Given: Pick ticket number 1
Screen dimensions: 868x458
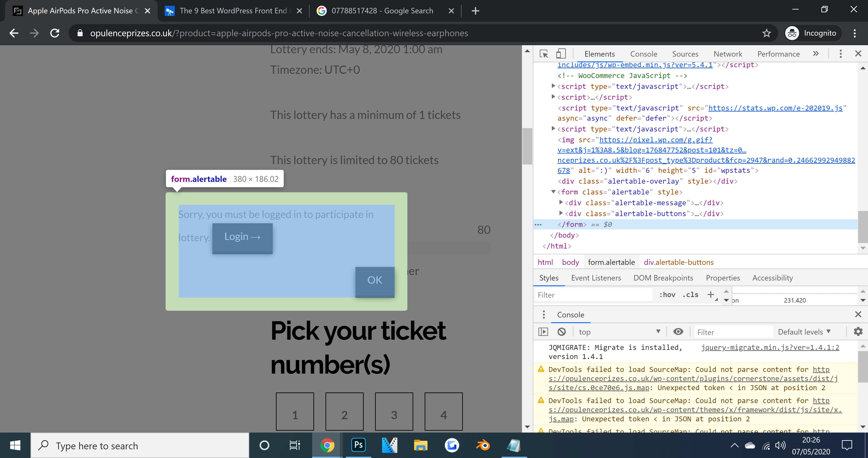Looking at the screenshot, I should pos(295,411).
